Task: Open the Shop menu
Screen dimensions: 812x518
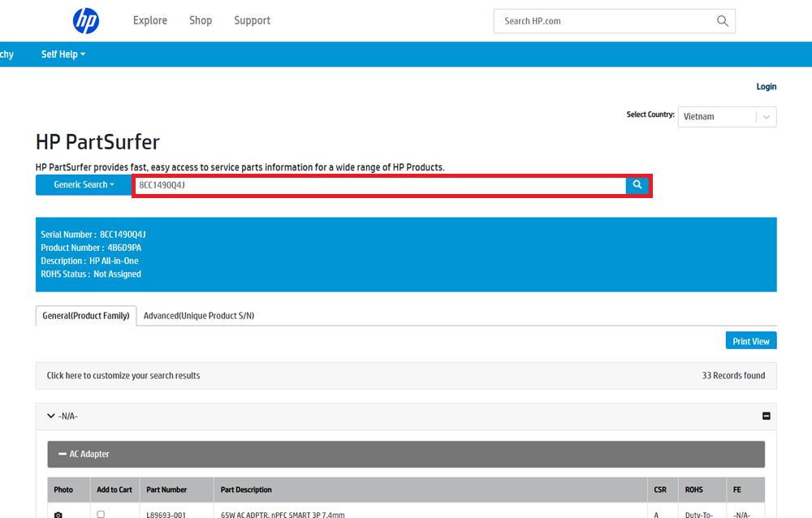Action: point(201,20)
